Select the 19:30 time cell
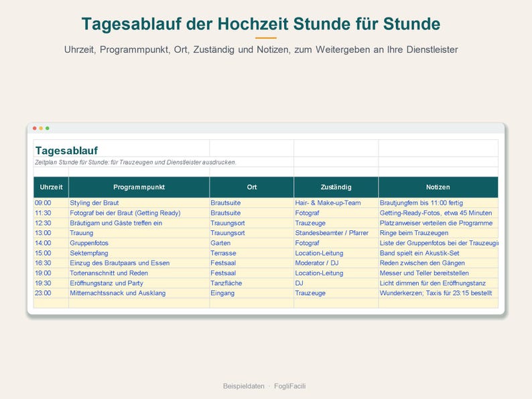The width and height of the screenshot is (532, 399). tap(51, 283)
